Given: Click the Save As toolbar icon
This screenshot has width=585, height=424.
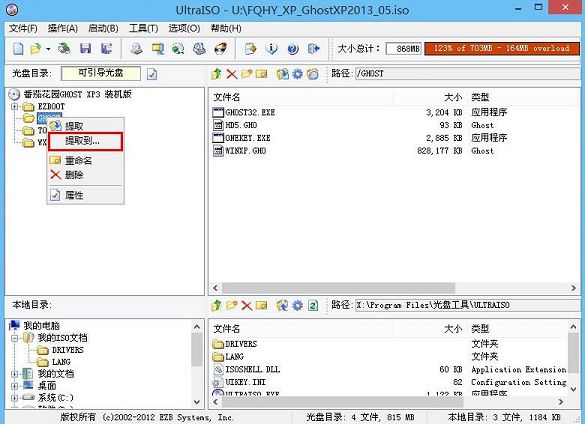Looking at the screenshot, I should (x=107, y=49).
